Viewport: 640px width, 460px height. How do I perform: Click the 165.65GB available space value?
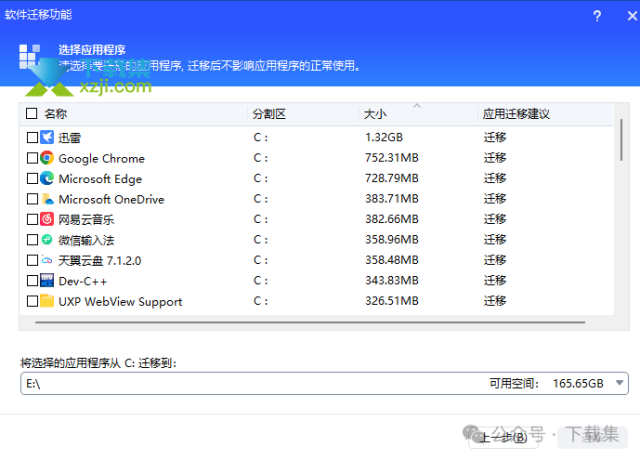578,383
